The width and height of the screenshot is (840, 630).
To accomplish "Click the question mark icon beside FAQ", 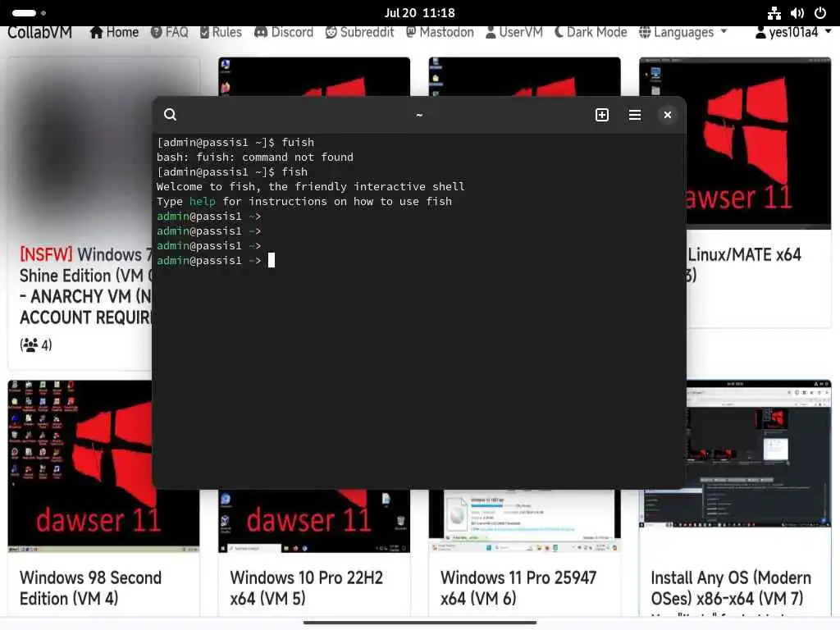I will (156, 32).
